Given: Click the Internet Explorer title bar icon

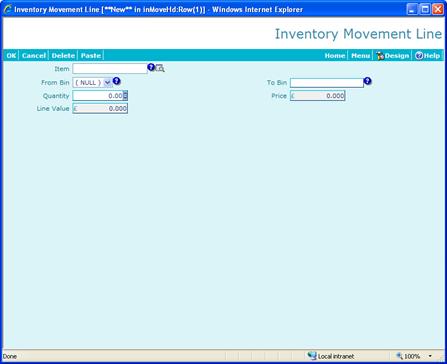Looking at the screenshot, I should [x=8, y=9].
